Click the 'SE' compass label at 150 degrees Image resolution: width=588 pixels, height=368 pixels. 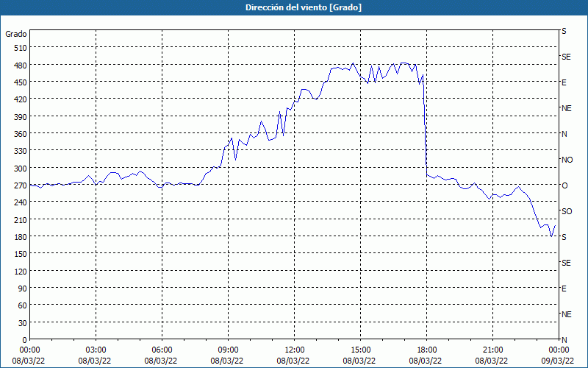coord(566,263)
